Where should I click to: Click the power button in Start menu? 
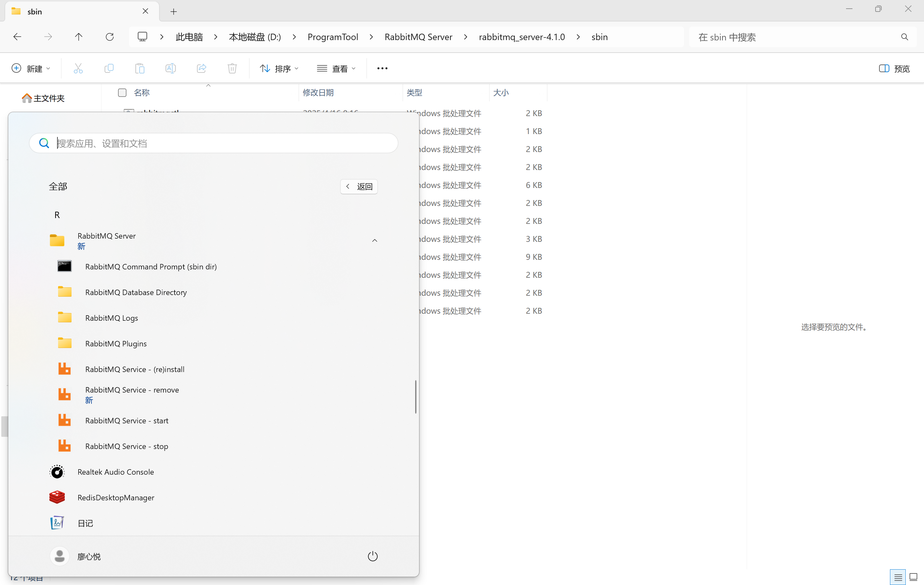click(372, 556)
